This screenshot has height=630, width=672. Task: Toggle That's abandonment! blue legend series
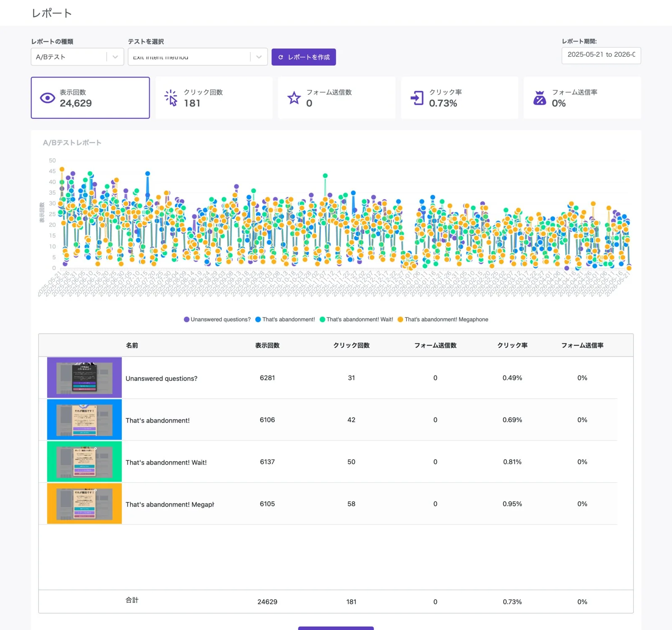(285, 320)
